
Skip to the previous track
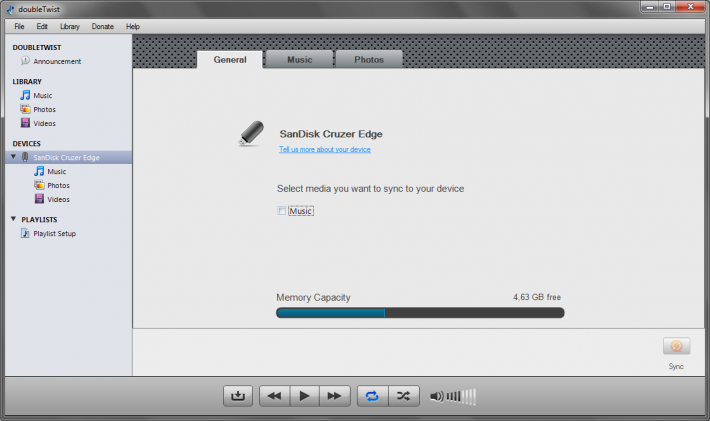[274, 397]
